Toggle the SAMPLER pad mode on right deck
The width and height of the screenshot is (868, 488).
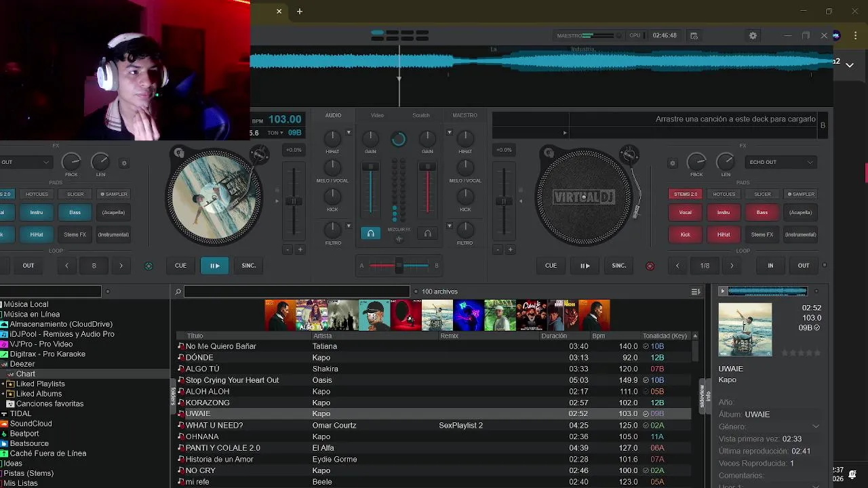click(x=800, y=194)
